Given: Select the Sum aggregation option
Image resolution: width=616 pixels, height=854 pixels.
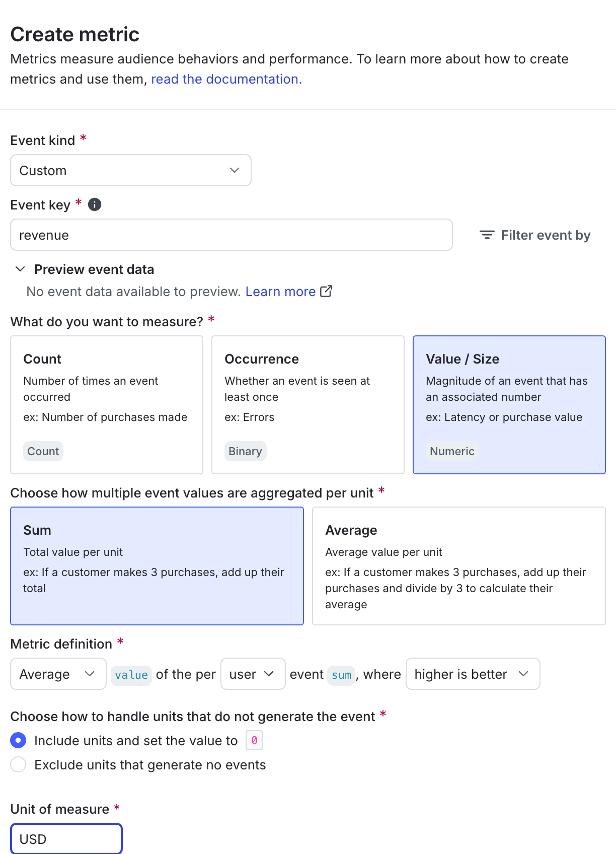Looking at the screenshot, I should (x=157, y=566).
